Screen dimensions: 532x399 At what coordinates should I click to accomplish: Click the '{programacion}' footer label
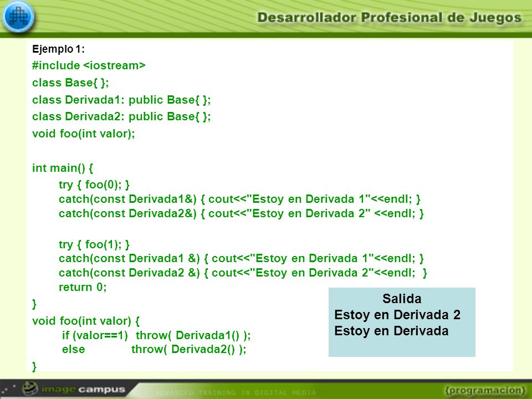[485, 391]
